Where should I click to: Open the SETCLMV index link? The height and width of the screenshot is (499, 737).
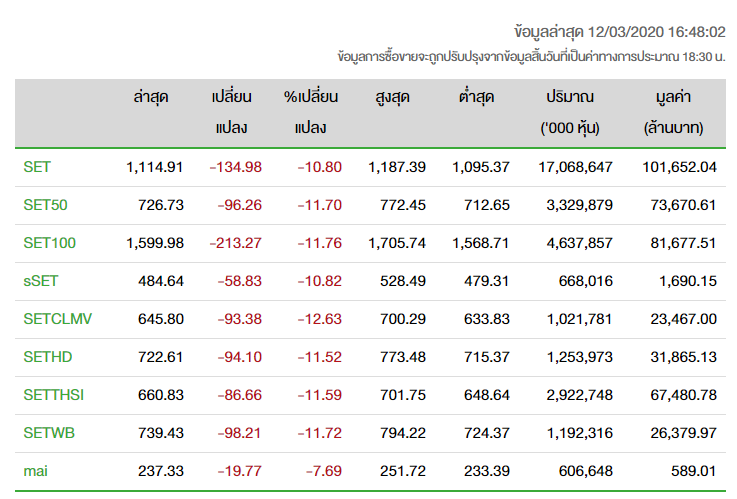click(x=57, y=319)
